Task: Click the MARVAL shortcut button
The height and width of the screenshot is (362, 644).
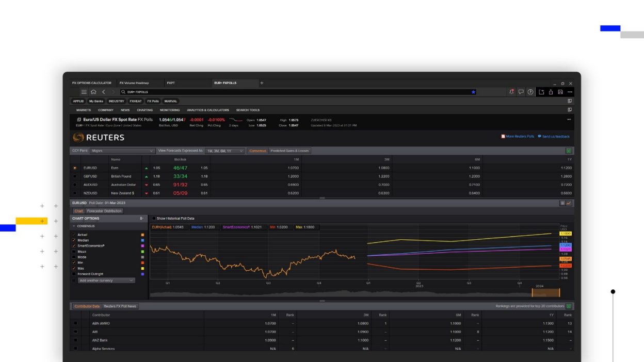Action: 171,101
